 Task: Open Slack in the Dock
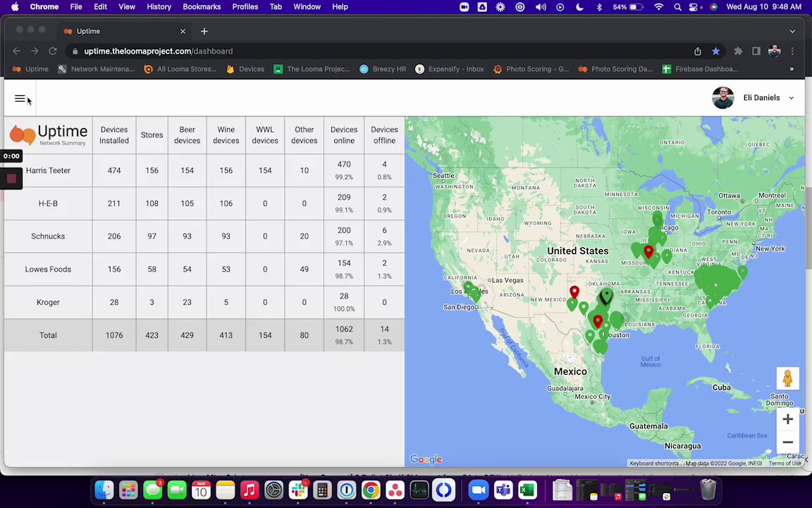[x=298, y=490]
